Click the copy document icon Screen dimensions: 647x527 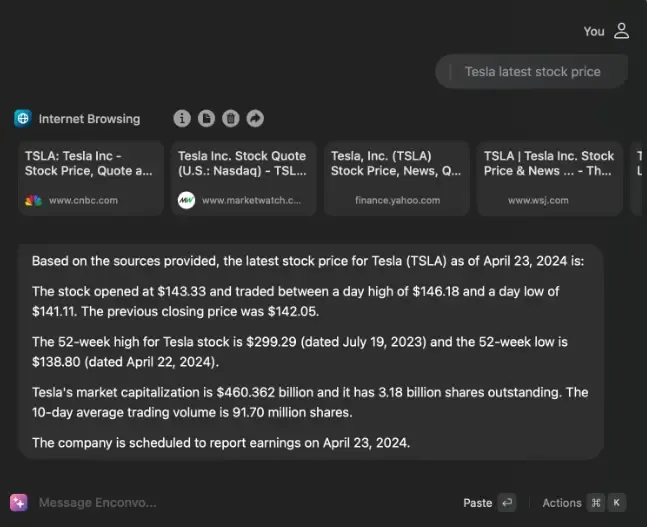click(x=206, y=119)
